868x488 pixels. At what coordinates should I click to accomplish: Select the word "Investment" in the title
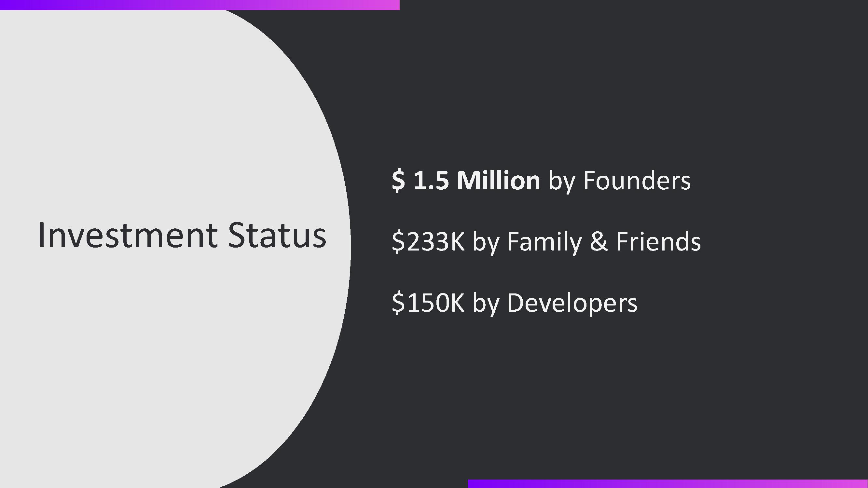(x=128, y=236)
